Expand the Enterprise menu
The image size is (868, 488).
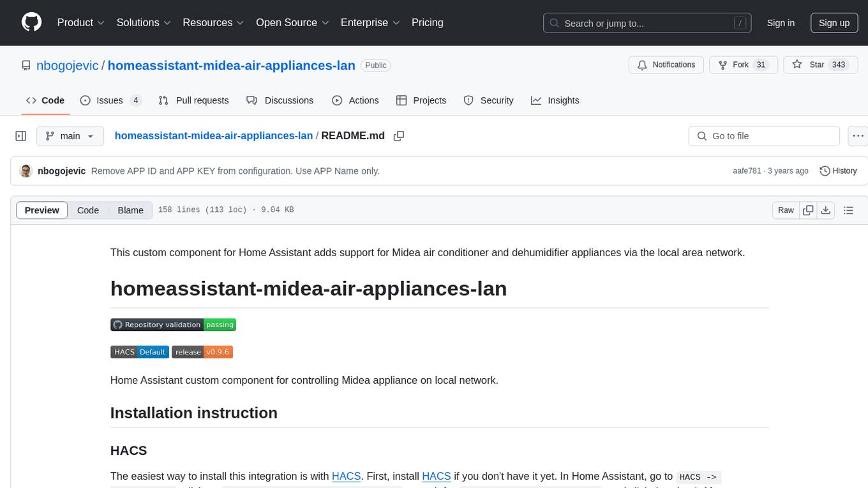(370, 22)
